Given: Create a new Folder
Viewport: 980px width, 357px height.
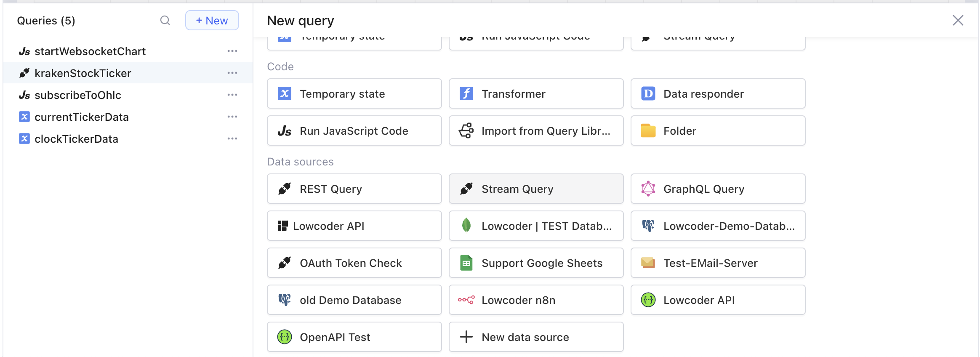Looking at the screenshot, I should 718,131.
